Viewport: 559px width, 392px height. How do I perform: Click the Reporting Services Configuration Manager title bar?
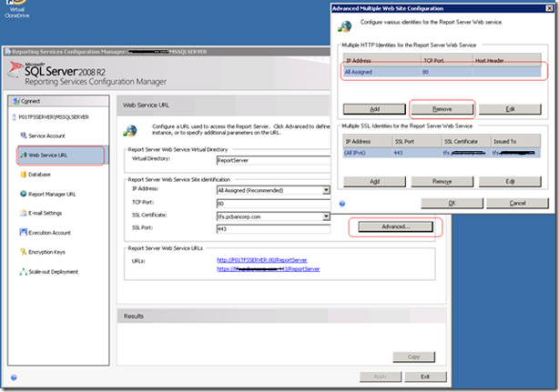(x=167, y=52)
